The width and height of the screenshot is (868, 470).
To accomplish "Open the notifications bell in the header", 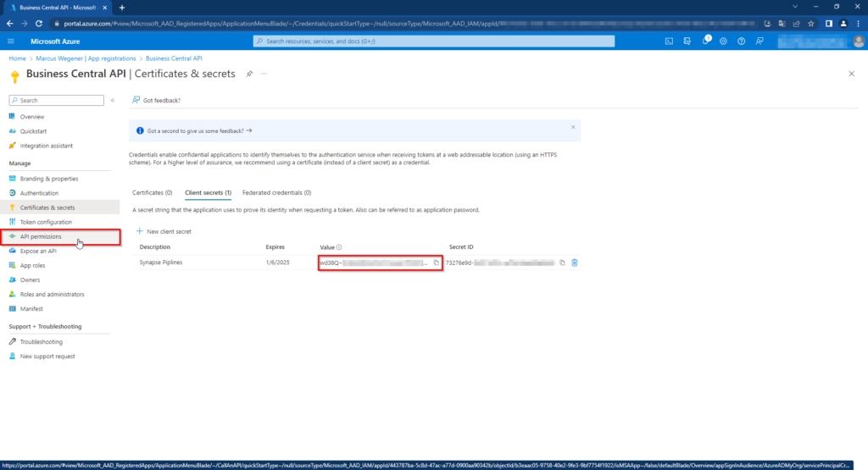I will click(x=705, y=41).
